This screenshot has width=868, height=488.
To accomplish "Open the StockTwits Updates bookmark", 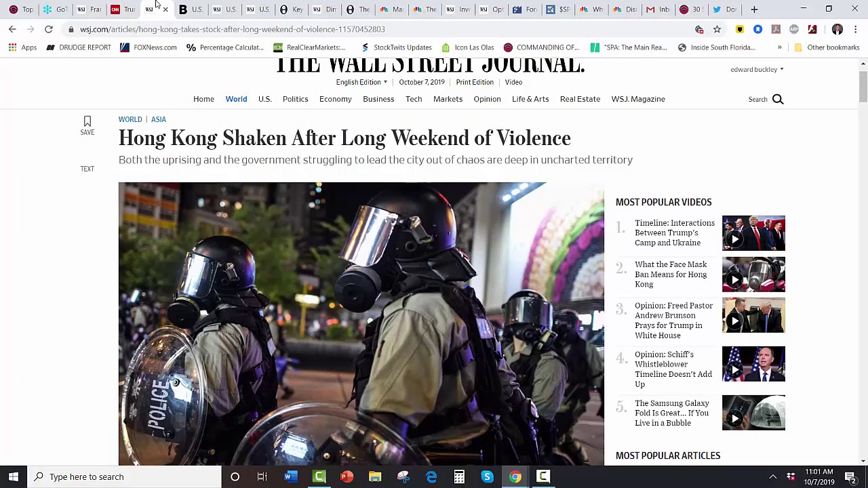I will click(x=396, y=47).
